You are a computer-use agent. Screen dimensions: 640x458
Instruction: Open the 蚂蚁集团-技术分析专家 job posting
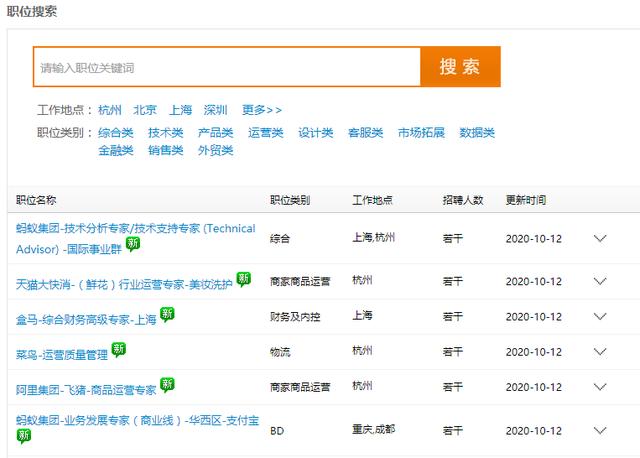136,238
